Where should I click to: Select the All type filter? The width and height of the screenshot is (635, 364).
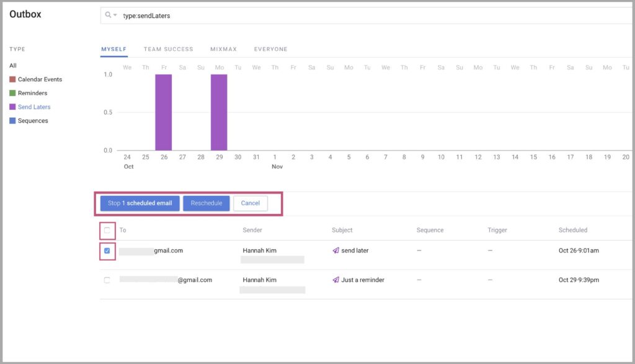(13, 66)
